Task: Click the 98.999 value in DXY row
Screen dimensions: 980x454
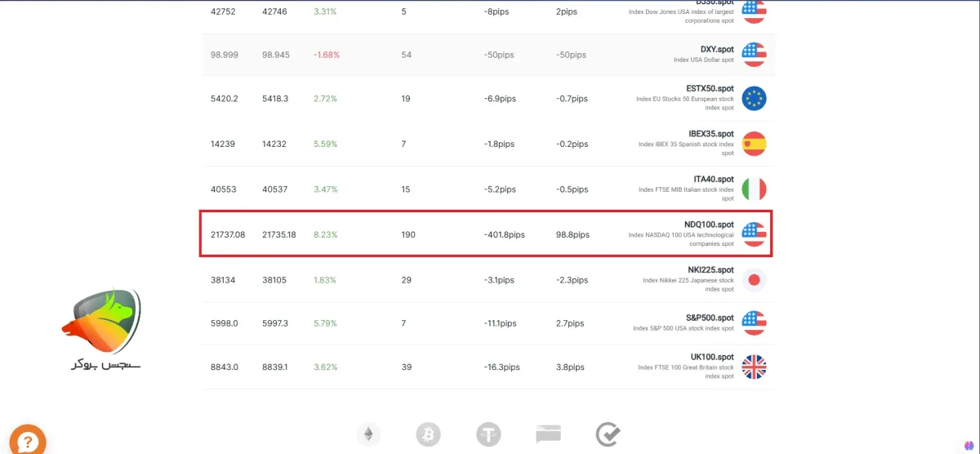Action: (x=224, y=55)
